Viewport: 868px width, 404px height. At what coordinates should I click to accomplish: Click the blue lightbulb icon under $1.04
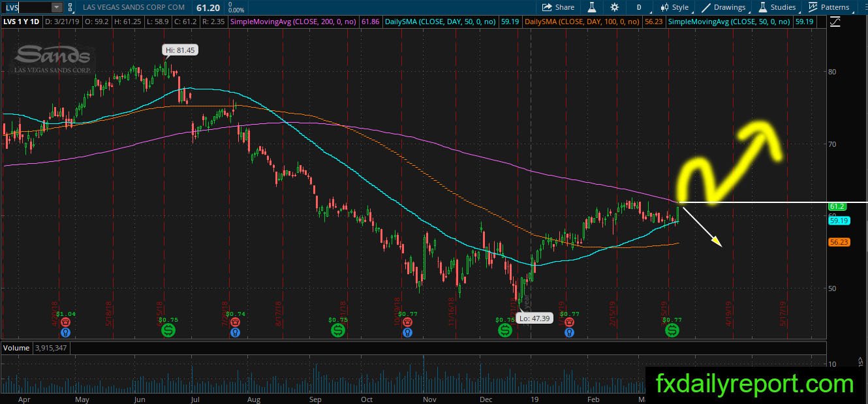pos(65,332)
